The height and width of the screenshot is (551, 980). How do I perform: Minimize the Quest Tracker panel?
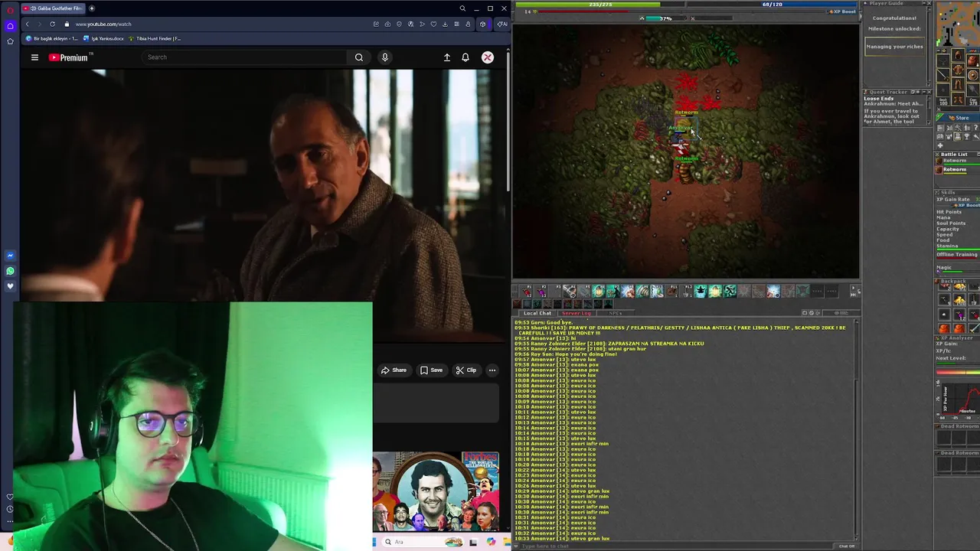tap(923, 92)
